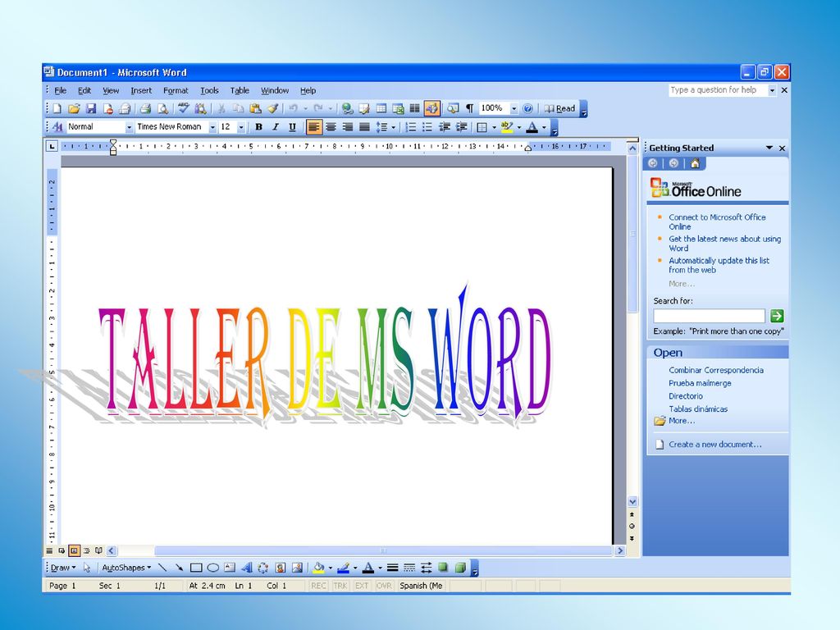
Task: Create a new blank document icon
Action: pyautogui.click(x=57, y=109)
